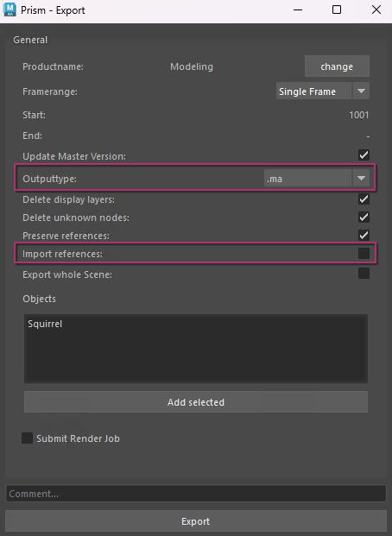Enable the Export whole Scene checkbox

pos(364,274)
